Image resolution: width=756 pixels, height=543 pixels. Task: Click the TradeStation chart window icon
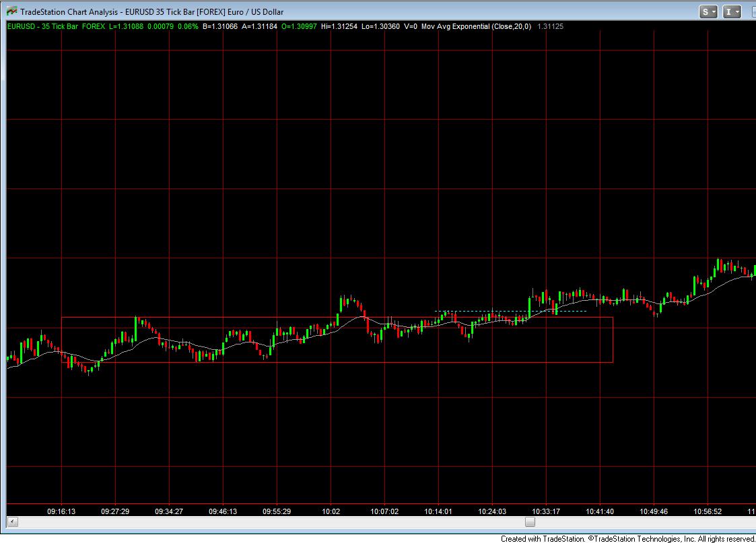11,11
